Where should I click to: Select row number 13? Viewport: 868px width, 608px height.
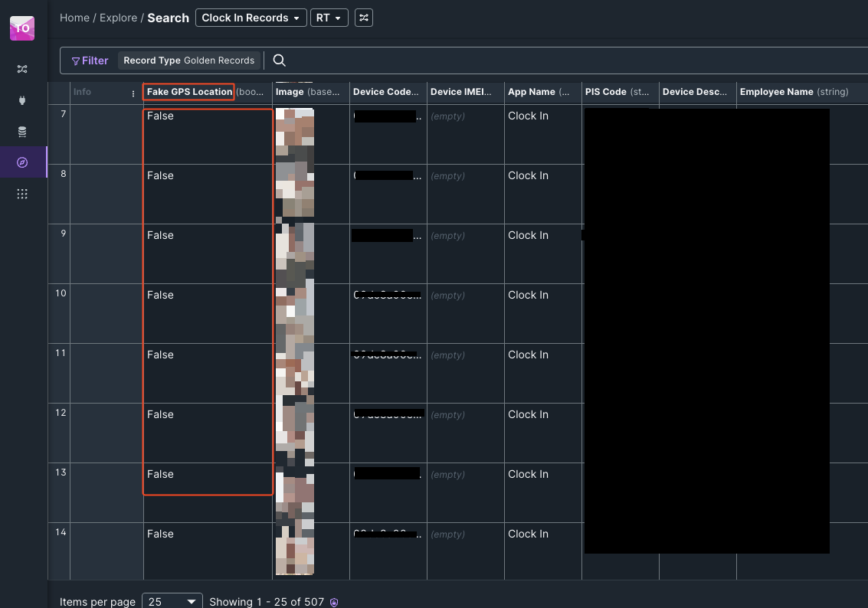(x=61, y=472)
